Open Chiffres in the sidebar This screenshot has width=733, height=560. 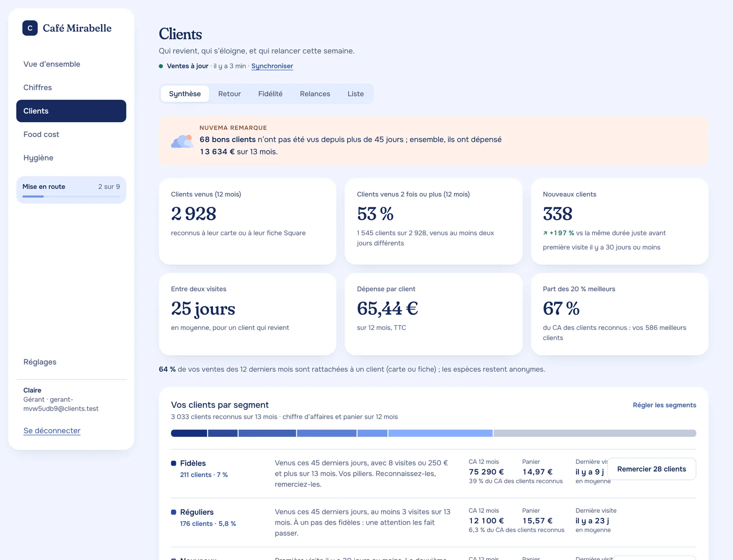coord(71,88)
